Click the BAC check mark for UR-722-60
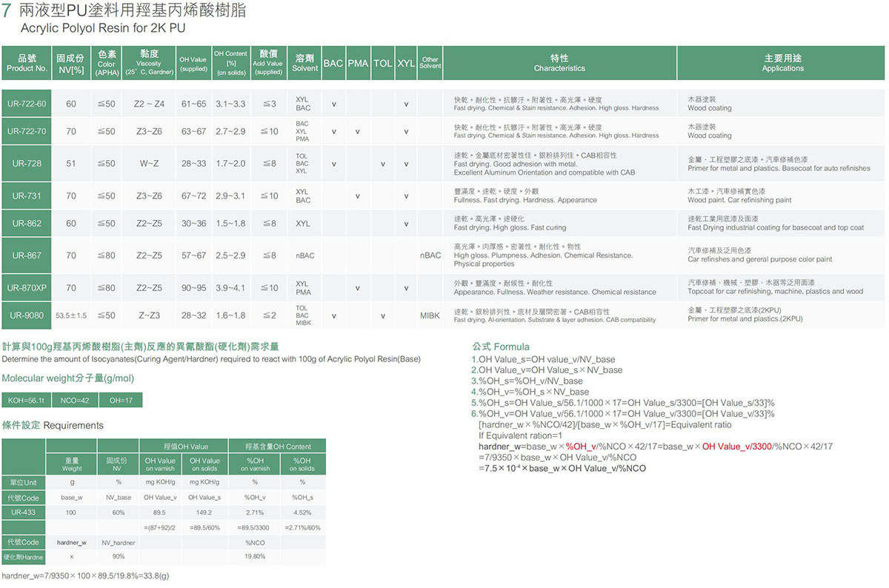Screen dimensions: 889x588 tap(333, 104)
